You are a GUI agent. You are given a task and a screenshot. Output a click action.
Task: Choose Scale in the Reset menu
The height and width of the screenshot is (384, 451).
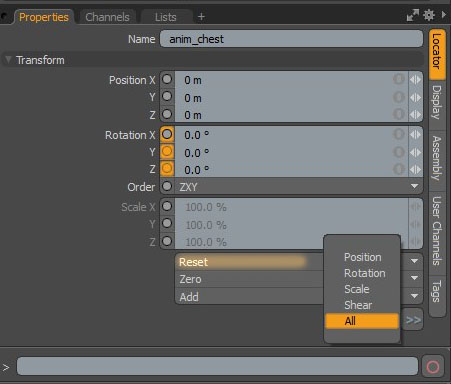click(362, 289)
